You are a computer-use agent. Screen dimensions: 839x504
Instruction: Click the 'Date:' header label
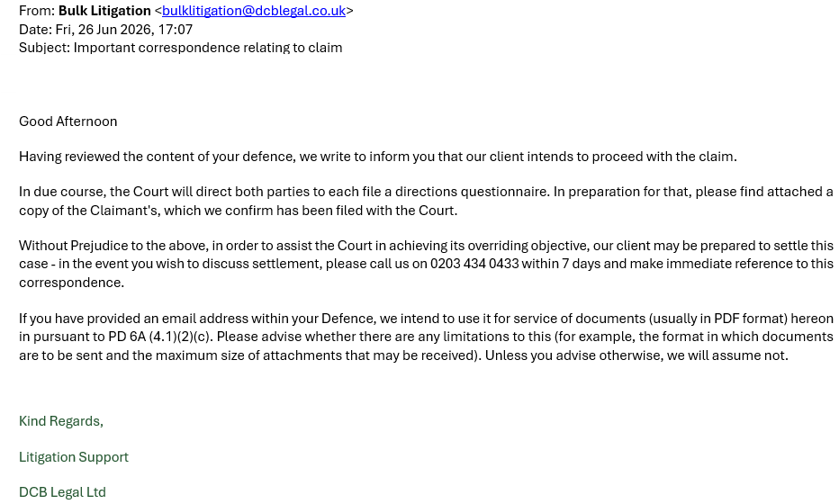(35, 30)
